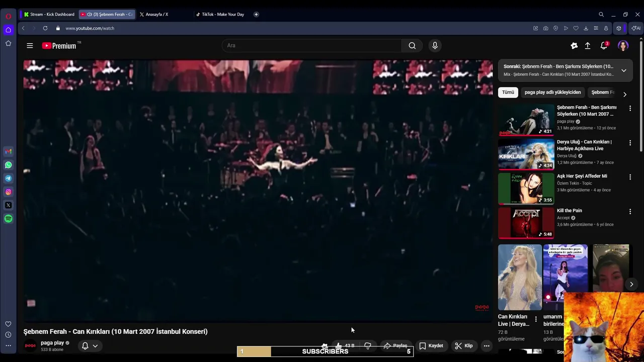Open the YouTube hamburger guide menu
The height and width of the screenshot is (362, 644).
30,46
